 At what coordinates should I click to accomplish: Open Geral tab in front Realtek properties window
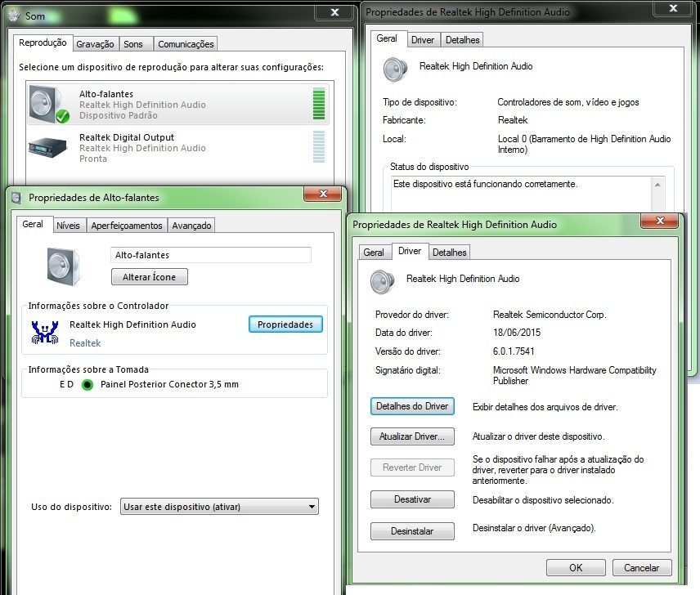[374, 252]
